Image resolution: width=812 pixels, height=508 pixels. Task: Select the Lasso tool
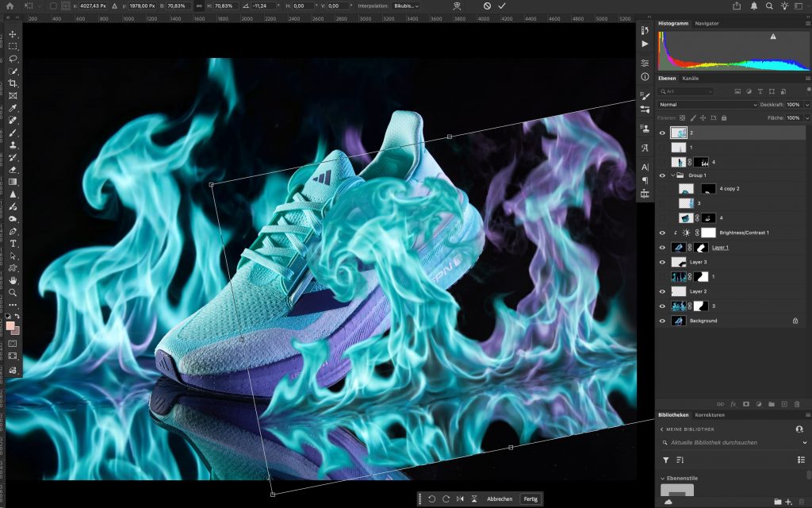coord(13,59)
